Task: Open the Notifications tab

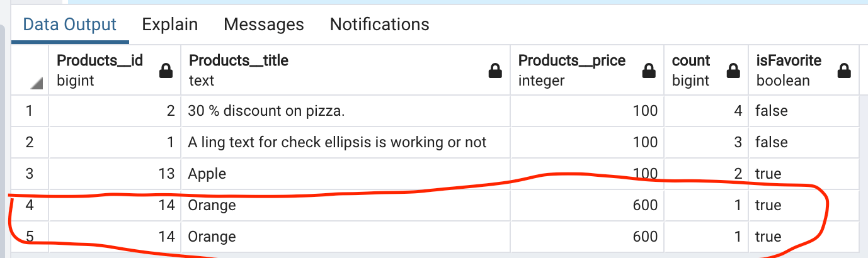Action: (380, 25)
